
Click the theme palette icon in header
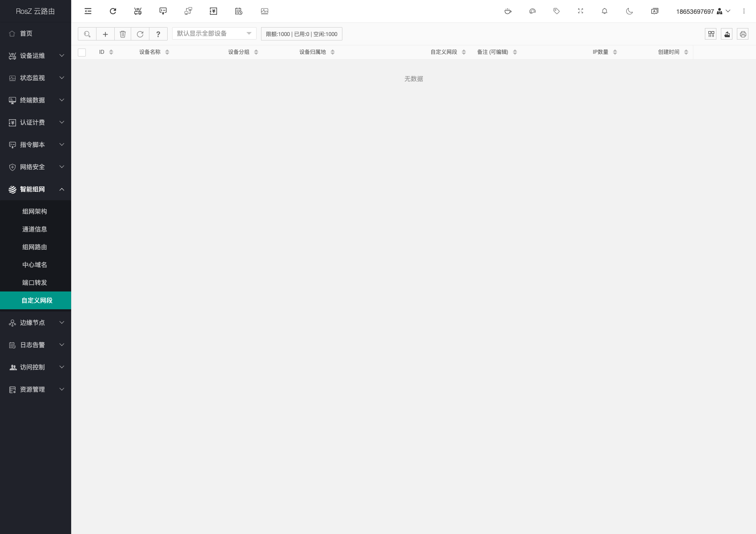(x=532, y=11)
